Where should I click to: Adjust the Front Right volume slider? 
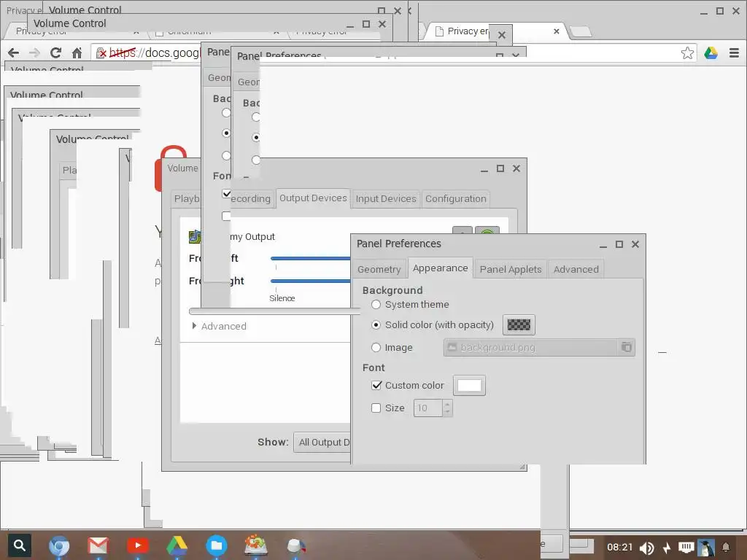(311, 281)
